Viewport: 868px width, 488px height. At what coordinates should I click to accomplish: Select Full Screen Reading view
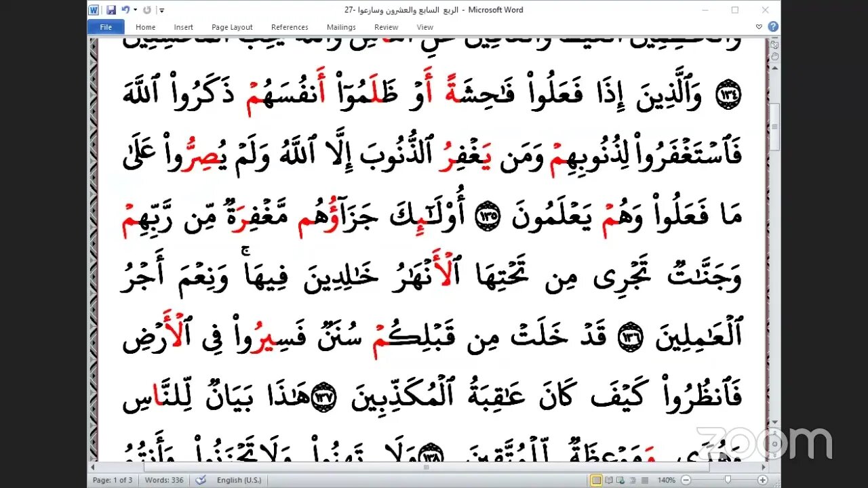click(x=608, y=480)
